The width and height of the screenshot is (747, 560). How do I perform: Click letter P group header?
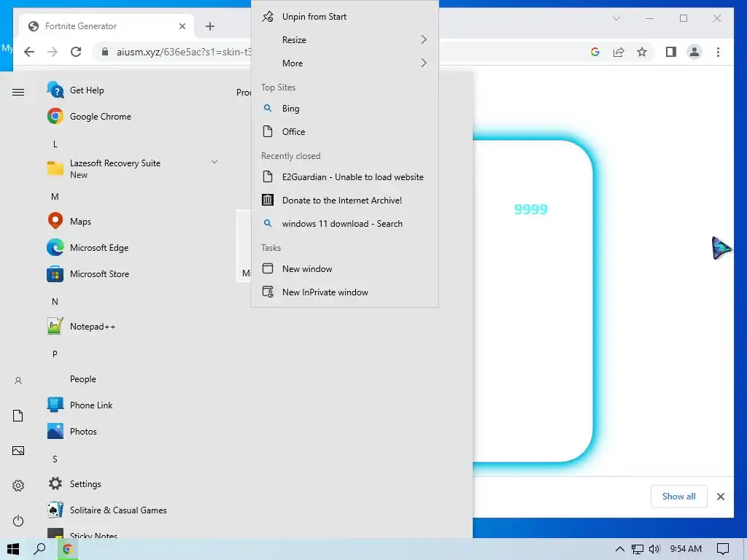55,354
